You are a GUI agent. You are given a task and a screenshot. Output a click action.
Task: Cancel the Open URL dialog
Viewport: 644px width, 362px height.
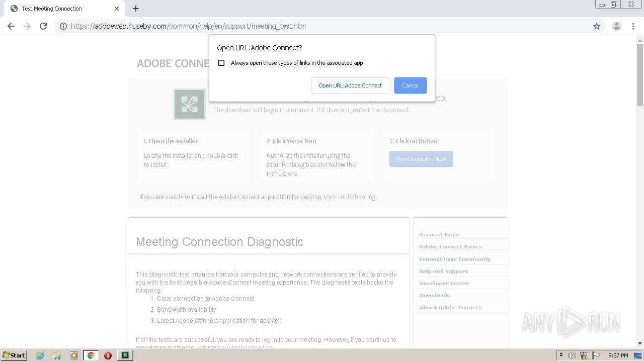click(x=410, y=85)
